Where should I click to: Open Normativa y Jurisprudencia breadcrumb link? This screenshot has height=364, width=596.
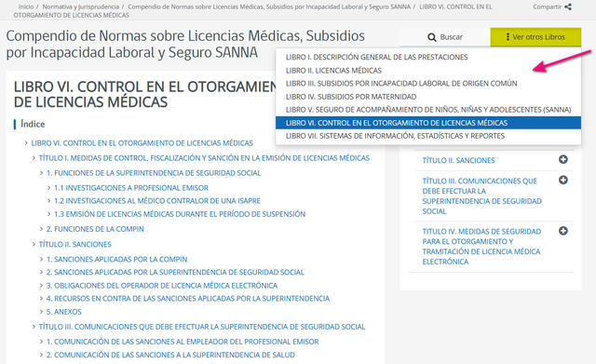[x=81, y=7]
